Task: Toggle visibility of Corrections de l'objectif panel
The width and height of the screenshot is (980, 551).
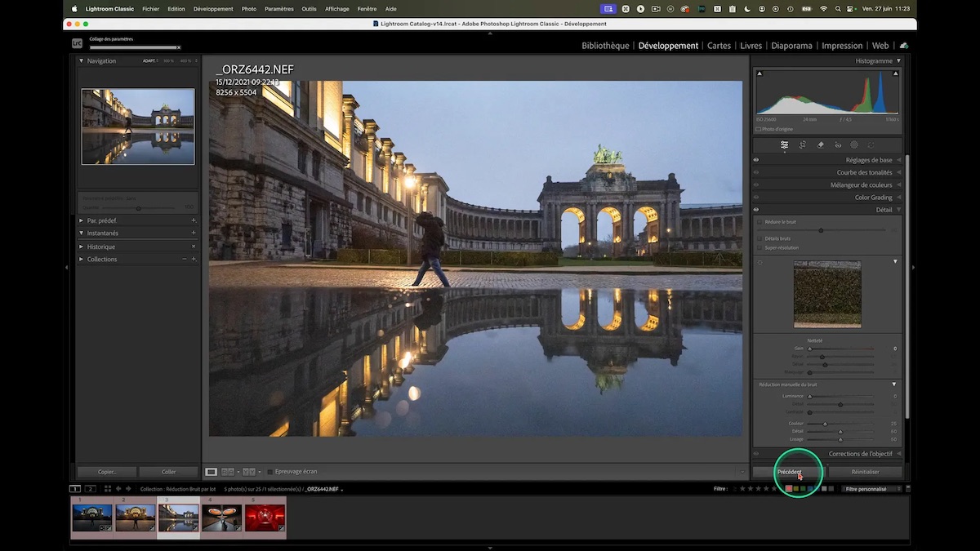Action: (756, 454)
